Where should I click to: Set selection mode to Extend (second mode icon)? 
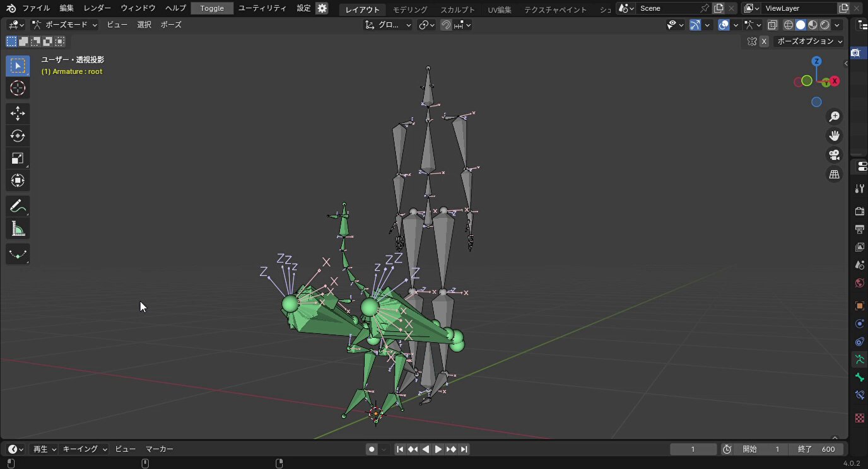(23, 42)
